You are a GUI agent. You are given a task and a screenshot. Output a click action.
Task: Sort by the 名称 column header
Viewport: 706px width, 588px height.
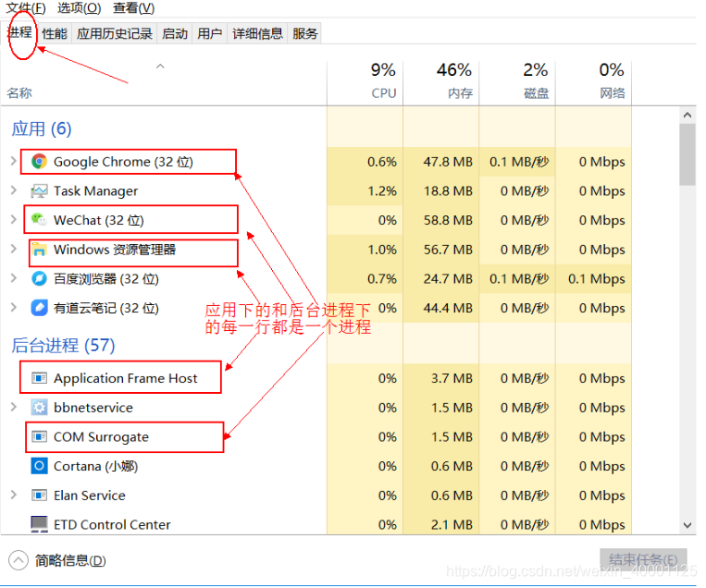[19, 92]
